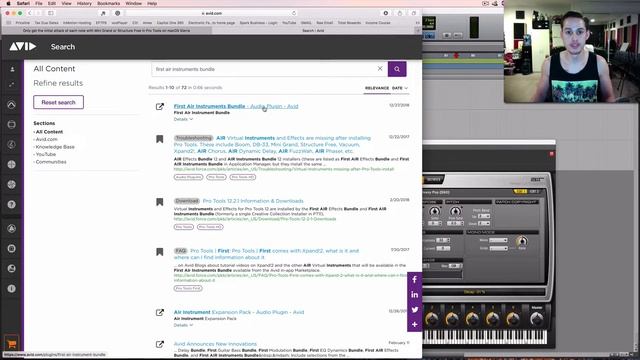Show all tabs with Safari tab overview icon
The width and height of the screenshot is (640, 360).
point(413,13)
